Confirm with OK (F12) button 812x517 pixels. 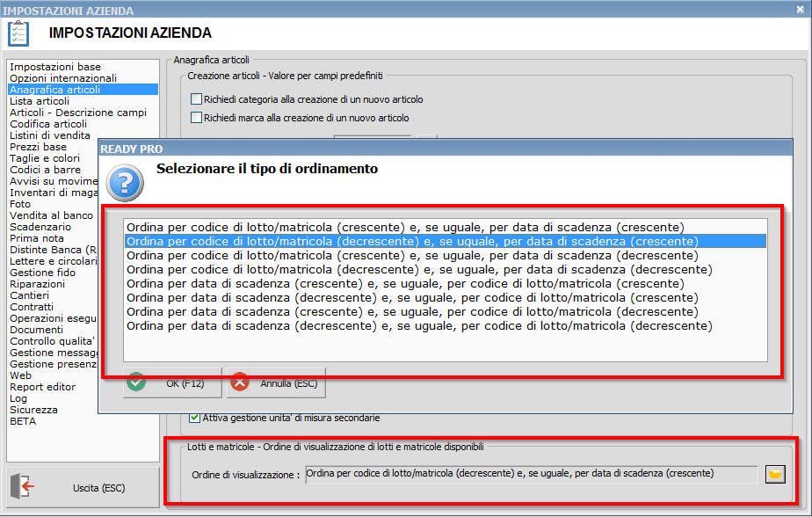tap(172, 383)
